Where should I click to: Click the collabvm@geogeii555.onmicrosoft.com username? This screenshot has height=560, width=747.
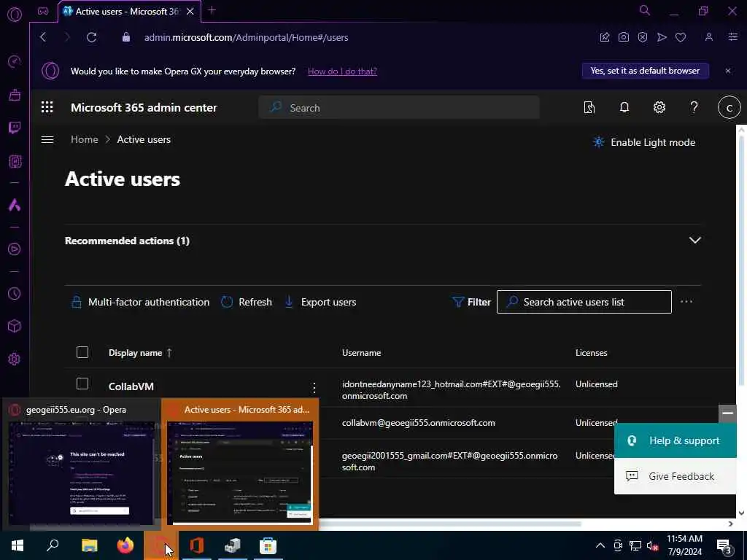coord(418,423)
